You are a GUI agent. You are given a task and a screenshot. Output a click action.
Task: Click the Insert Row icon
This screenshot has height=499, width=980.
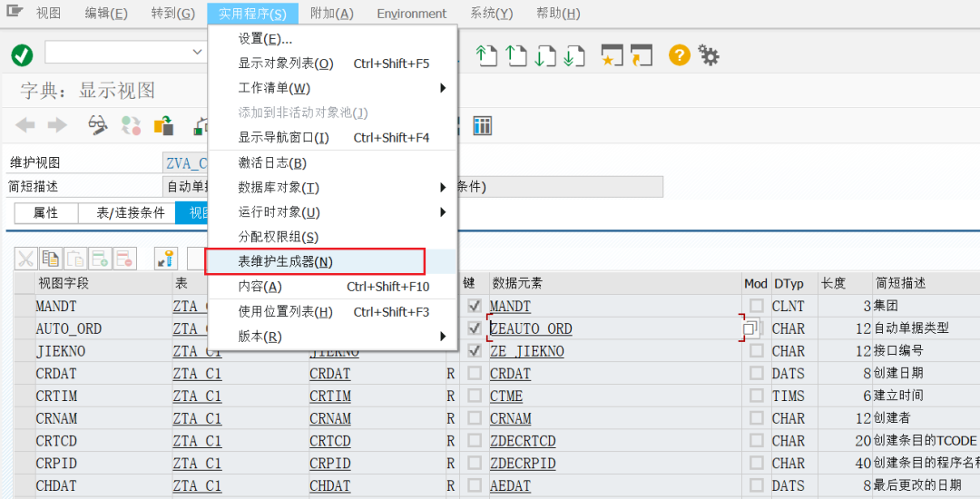pyautogui.click(x=100, y=258)
